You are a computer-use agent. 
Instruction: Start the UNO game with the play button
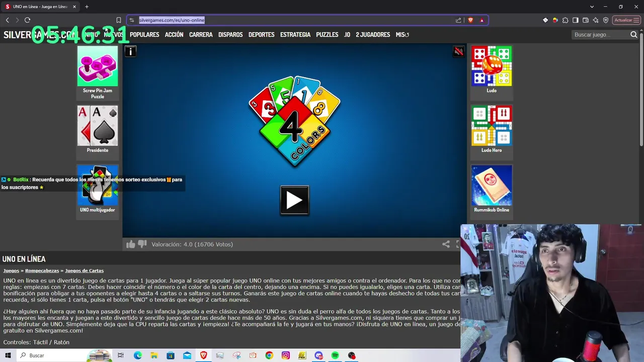[x=294, y=200]
